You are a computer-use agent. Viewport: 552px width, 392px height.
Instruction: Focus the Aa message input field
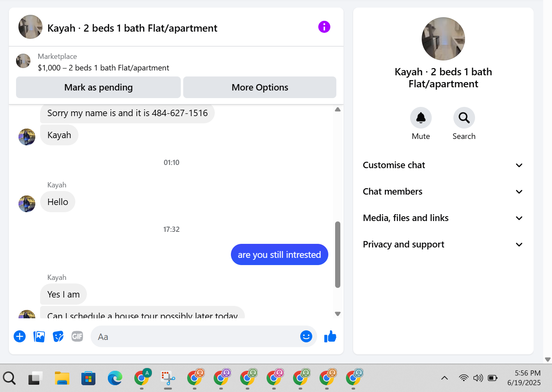coord(196,336)
